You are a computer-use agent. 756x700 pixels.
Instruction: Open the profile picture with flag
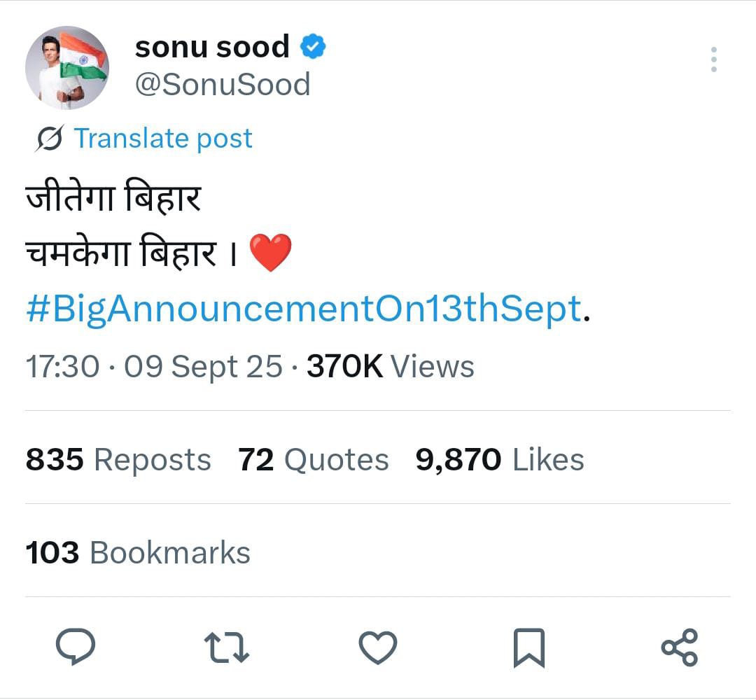[x=67, y=68]
